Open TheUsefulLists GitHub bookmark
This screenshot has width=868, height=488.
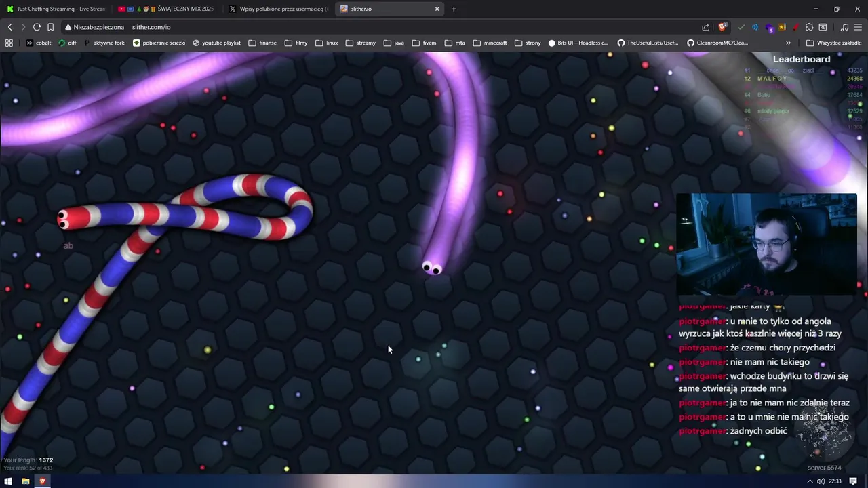[x=648, y=43]
